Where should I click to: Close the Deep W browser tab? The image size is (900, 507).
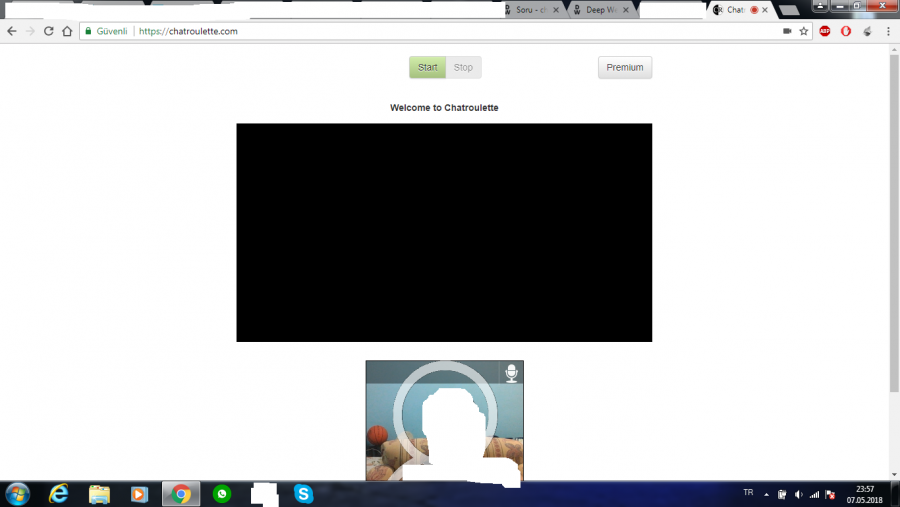coord(626,10)
